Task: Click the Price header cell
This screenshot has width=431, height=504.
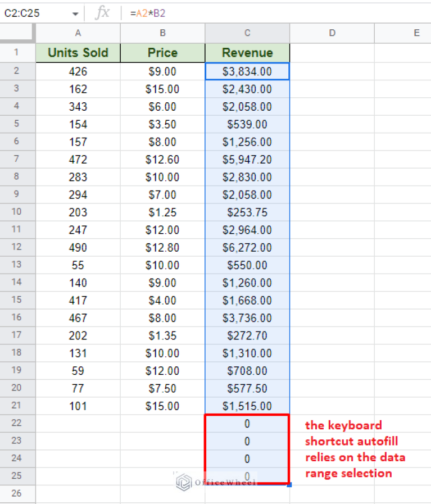Action: click(162, 53)
